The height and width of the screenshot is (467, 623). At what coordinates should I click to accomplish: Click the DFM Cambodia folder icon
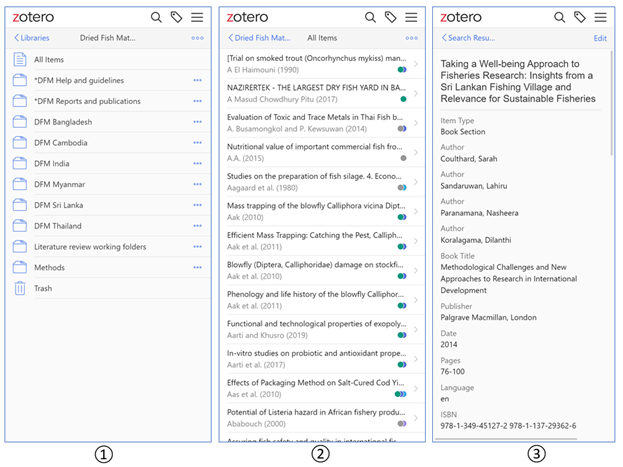coord(20,142)
